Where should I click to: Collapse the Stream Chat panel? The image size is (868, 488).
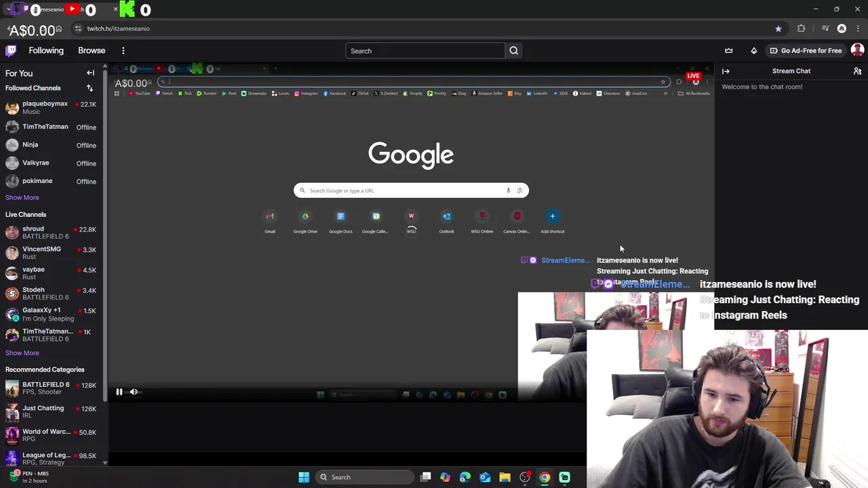click(726, 71)
